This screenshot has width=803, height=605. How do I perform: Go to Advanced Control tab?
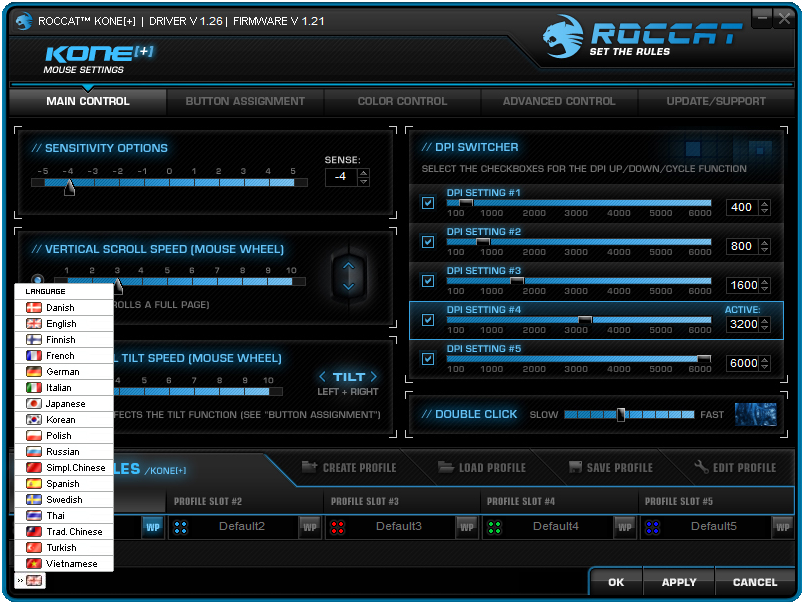pos(559,101)
